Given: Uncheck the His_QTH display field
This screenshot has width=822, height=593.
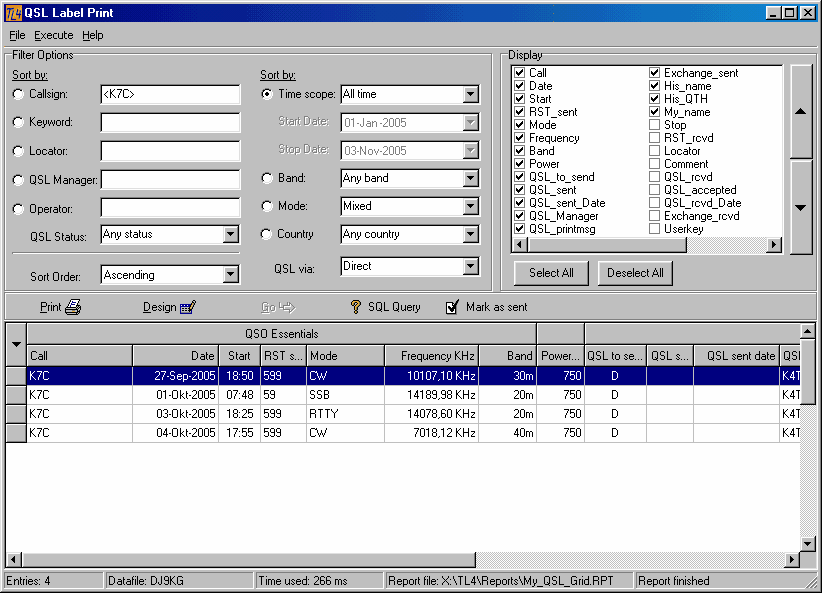Looking at the screenshot, I should [654, 99].
